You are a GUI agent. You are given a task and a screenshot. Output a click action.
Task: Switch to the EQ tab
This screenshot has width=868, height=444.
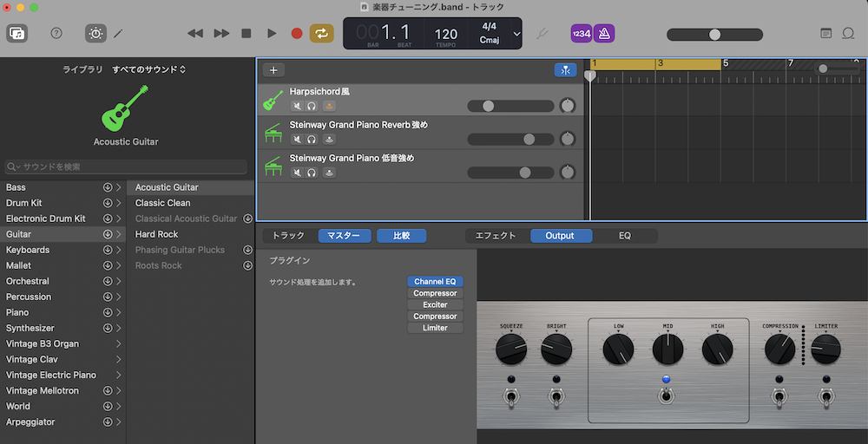click(625, 235)
